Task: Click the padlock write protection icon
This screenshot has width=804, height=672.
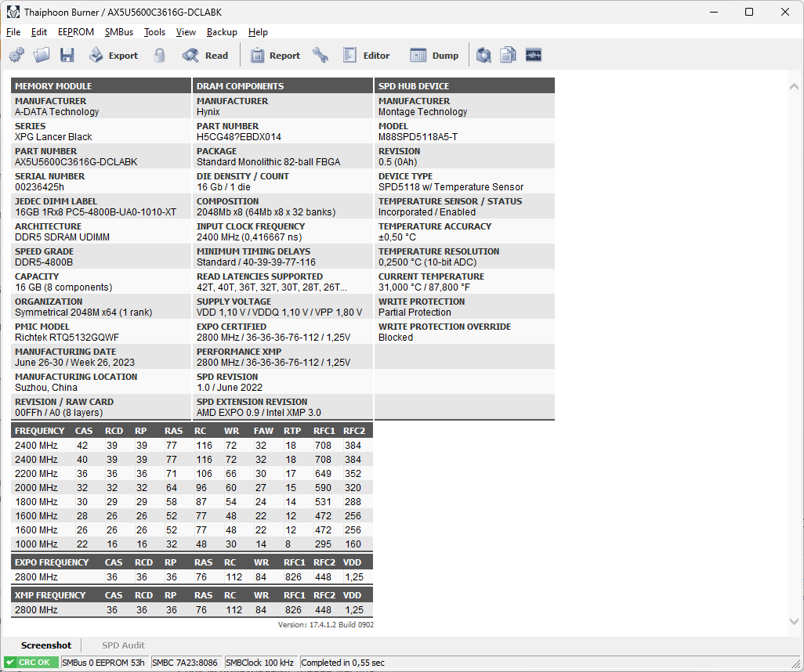Action: pos(159,55)
